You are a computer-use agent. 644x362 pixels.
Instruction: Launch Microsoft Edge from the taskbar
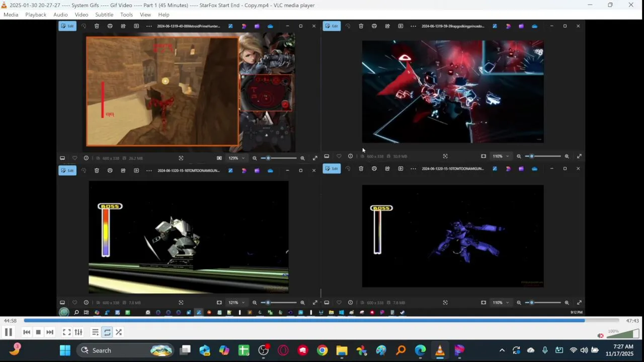421,350
